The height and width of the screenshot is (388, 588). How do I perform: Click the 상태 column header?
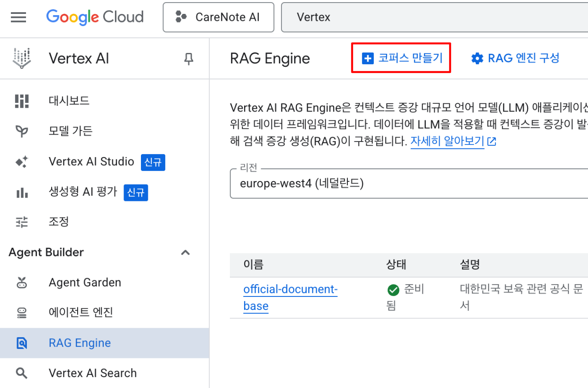tap(396, 264)
